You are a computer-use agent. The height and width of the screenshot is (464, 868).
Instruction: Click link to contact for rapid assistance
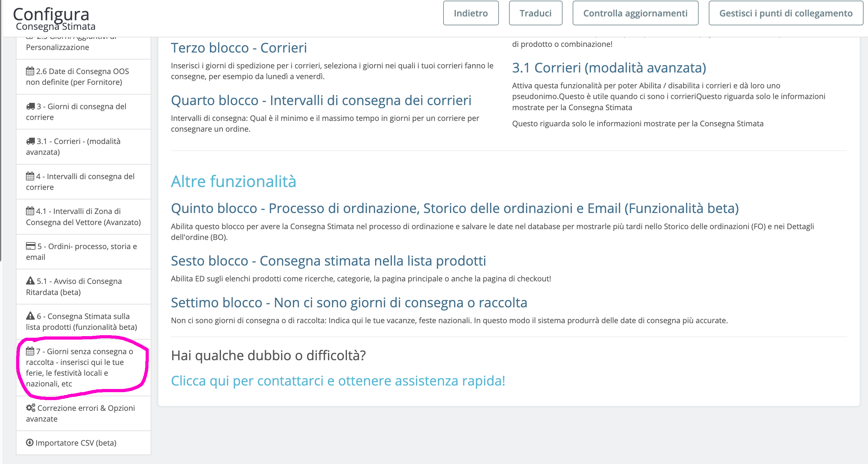[x=338, y=381]
